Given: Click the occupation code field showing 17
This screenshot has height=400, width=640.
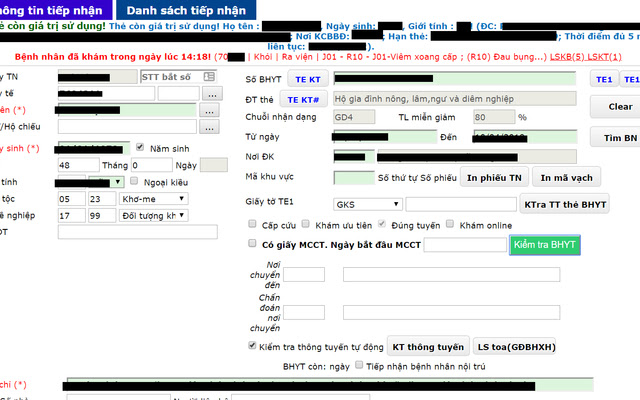Looking at the screenshot, I should tap(72, 216).
